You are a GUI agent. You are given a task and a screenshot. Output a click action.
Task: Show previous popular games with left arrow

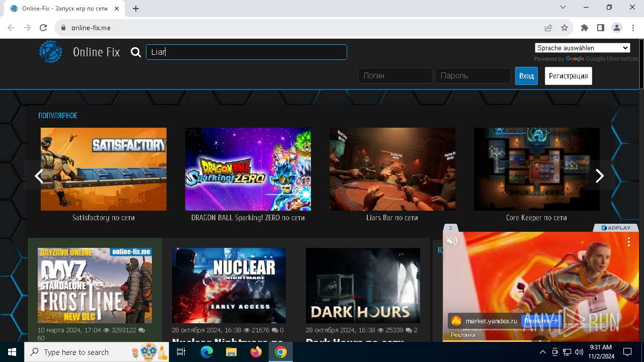39,175
